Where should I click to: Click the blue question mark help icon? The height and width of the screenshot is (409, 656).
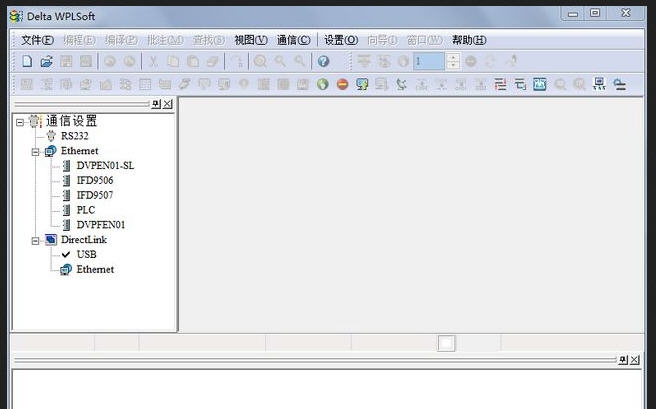coord(323,61)
